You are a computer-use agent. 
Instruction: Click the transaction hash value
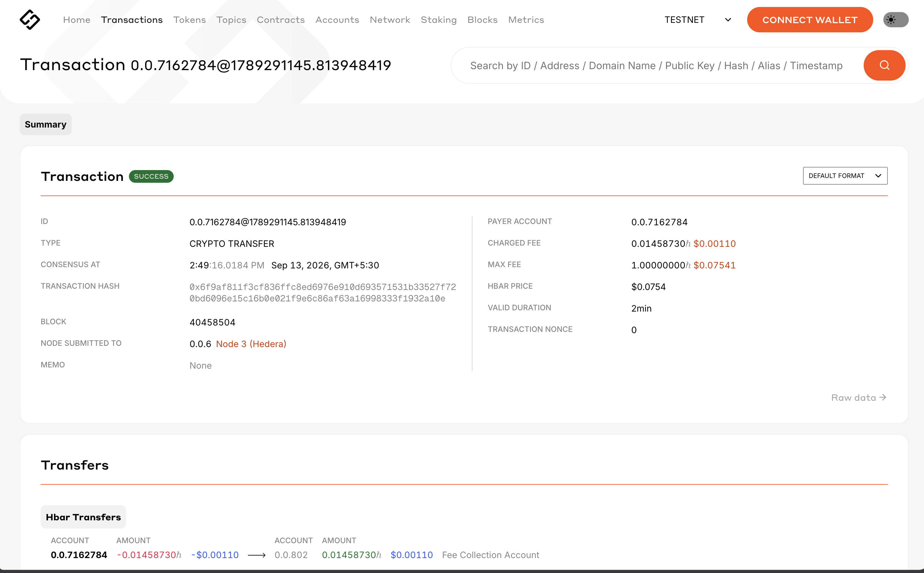tap(323, 293)
